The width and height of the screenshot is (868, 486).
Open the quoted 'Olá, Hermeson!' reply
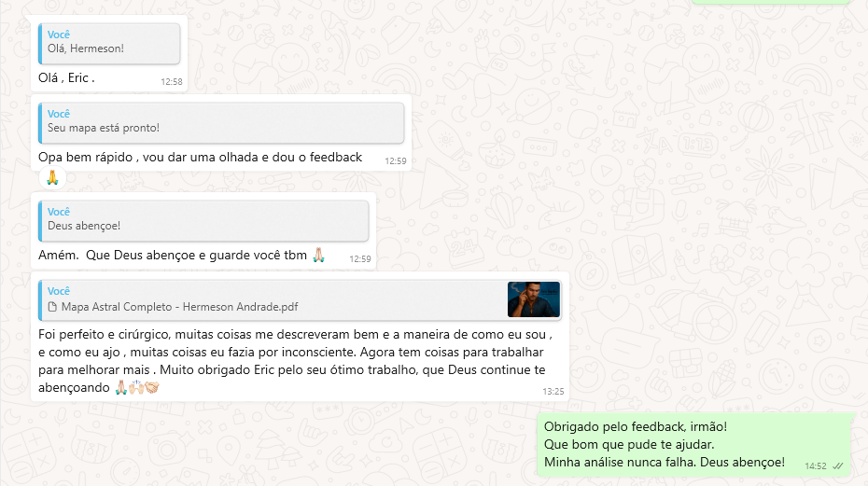tap(109, 44)
